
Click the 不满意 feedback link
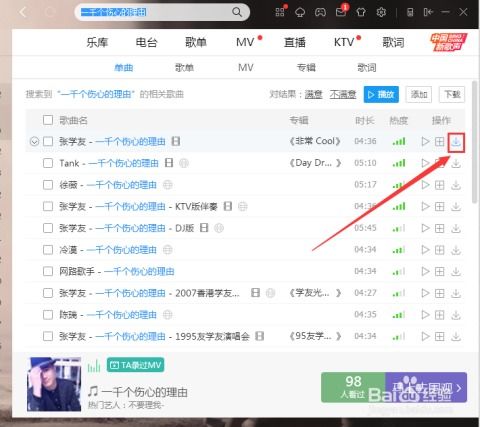pos(343,94)
